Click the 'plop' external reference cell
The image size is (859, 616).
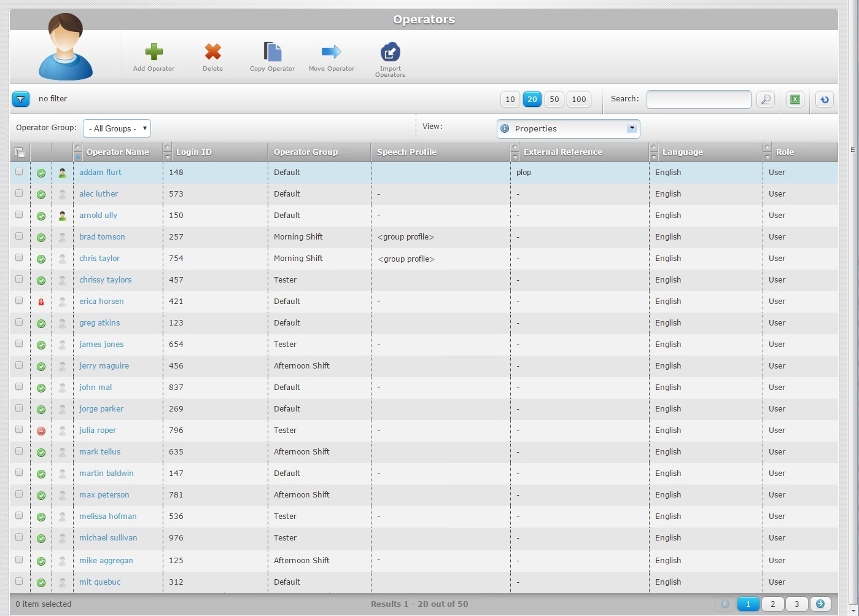coord(524,173)
